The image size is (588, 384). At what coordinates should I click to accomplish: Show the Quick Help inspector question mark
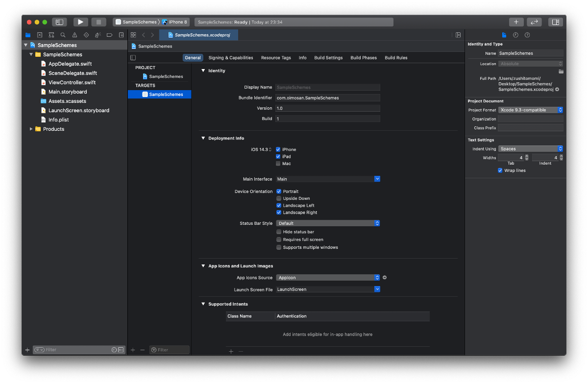tap(527, 35)
